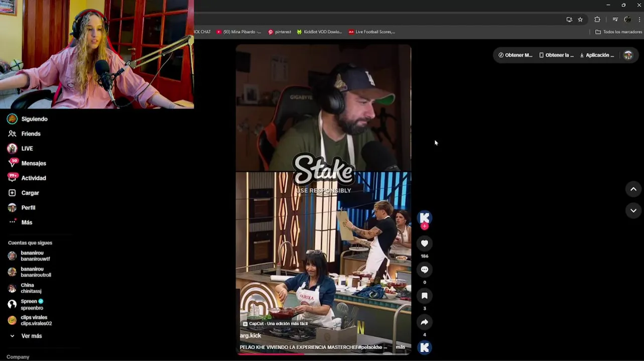
Task: Click the Siguiendo avatar icon
Action: pyautogui.click(x=12, y=119)
